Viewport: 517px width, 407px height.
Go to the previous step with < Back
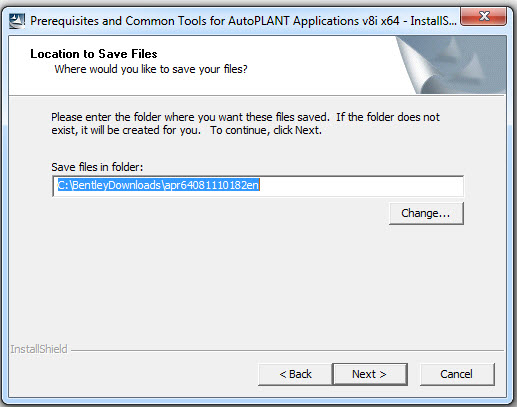coord(295,374)
